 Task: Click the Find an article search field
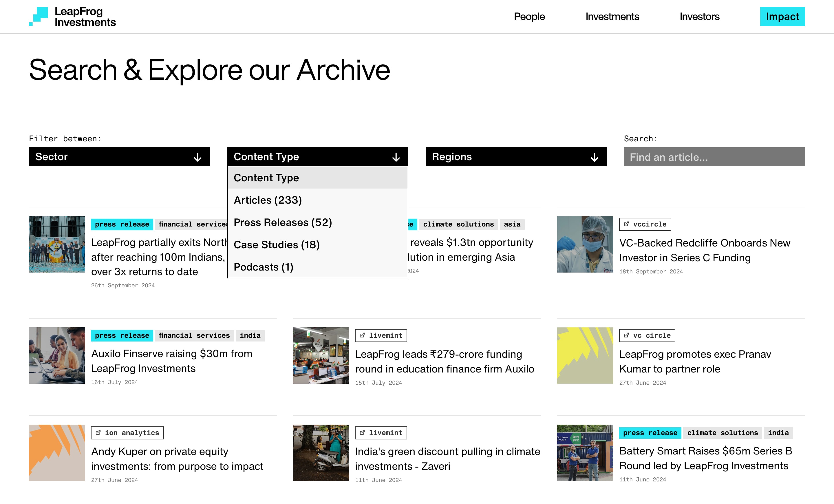[x=714, y=157]
